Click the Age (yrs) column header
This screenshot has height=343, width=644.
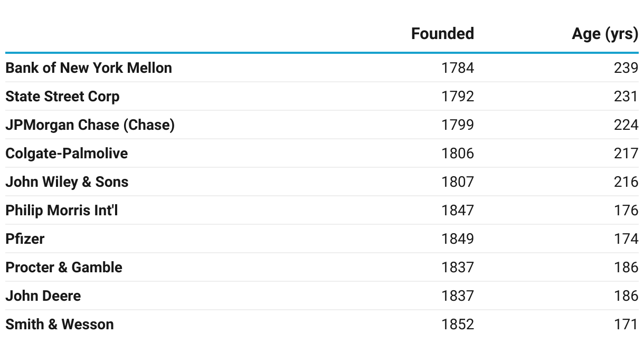[605, 34]
